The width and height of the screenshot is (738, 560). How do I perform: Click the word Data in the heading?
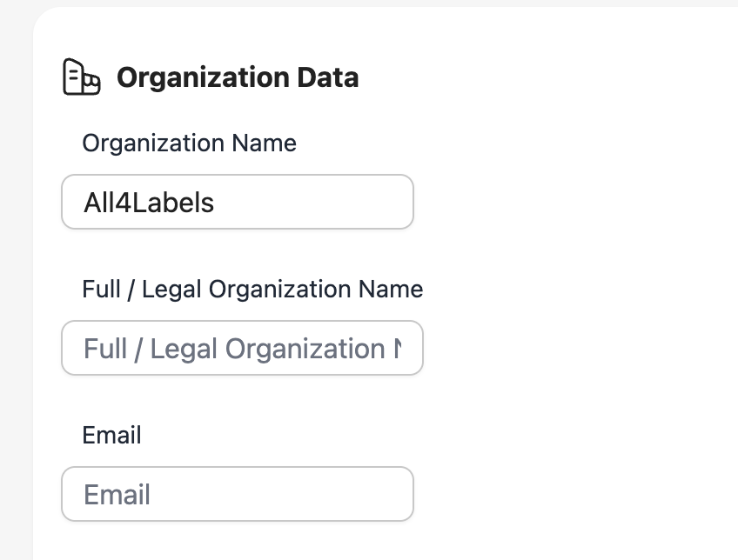coord(325,77)
